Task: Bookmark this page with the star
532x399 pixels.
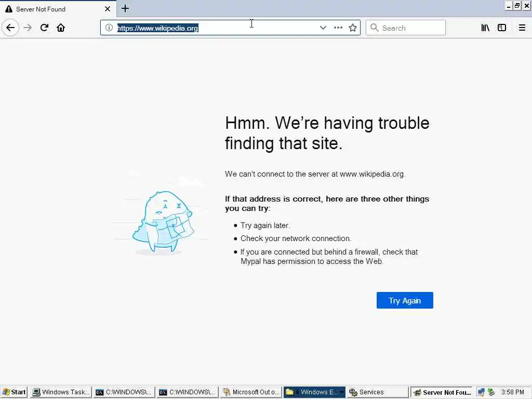Action: coord(353,28)
